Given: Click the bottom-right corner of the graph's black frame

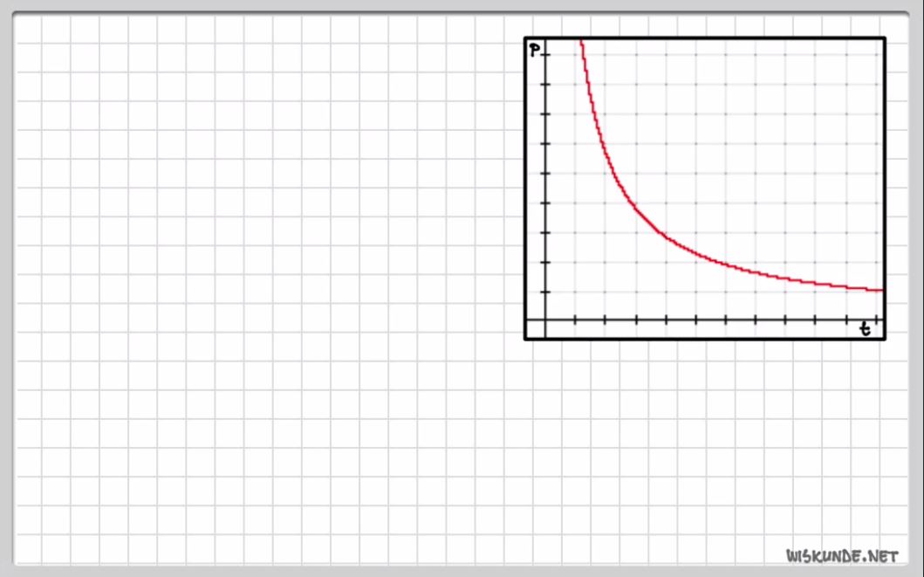Looking at the screenshot, I should click(884, 338).
